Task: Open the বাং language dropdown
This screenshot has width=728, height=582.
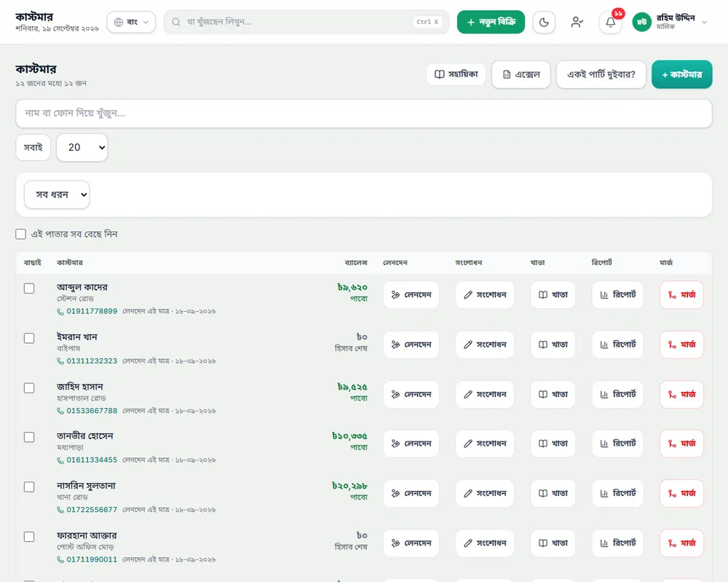Action: (x=131, y=22)
